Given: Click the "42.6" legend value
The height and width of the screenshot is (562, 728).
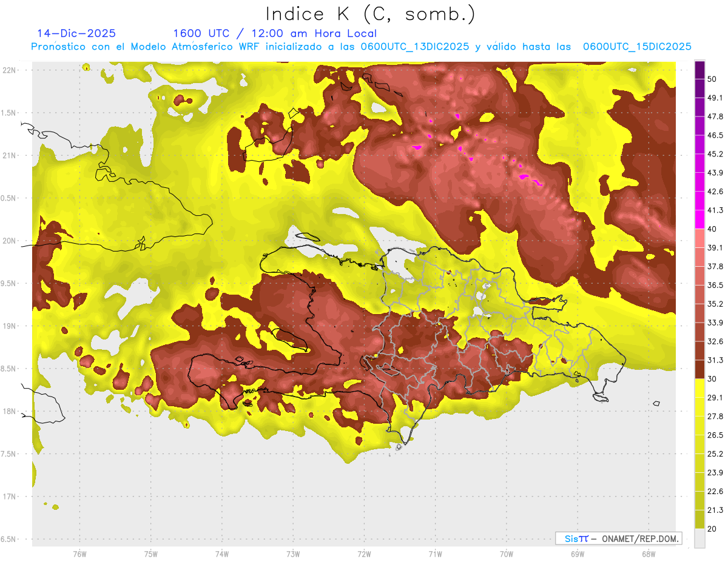Looking at the screenshot, I should 715,192.
